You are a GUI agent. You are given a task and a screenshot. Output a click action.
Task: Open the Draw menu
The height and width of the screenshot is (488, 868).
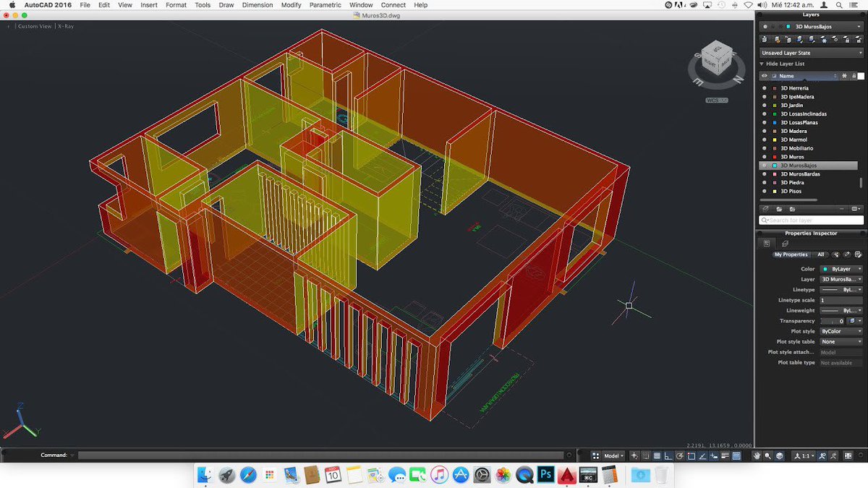pyautogui.click(x=226, y=5)
